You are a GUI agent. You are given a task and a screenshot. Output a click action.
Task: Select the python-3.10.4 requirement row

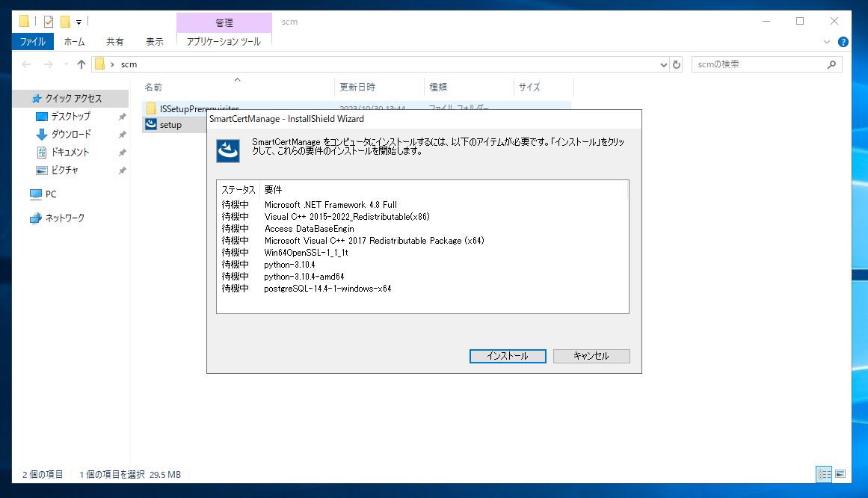point(422,264)
